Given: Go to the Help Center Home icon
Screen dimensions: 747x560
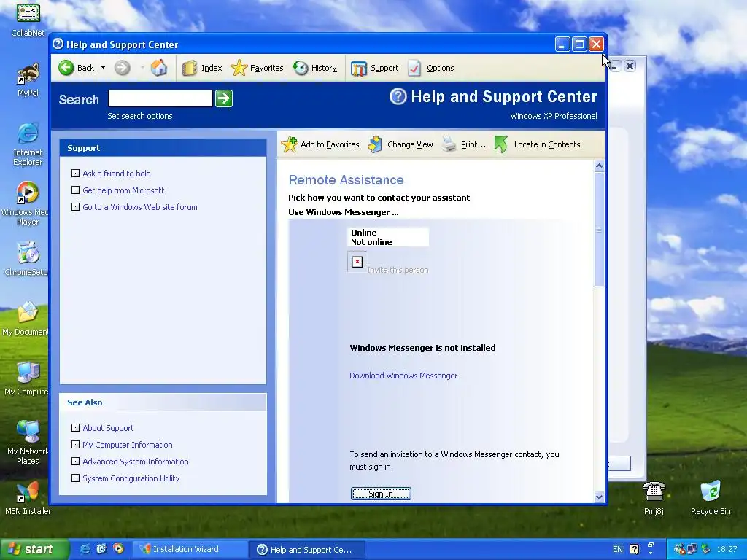Looking at the screenshot, I should coord(159,68).
